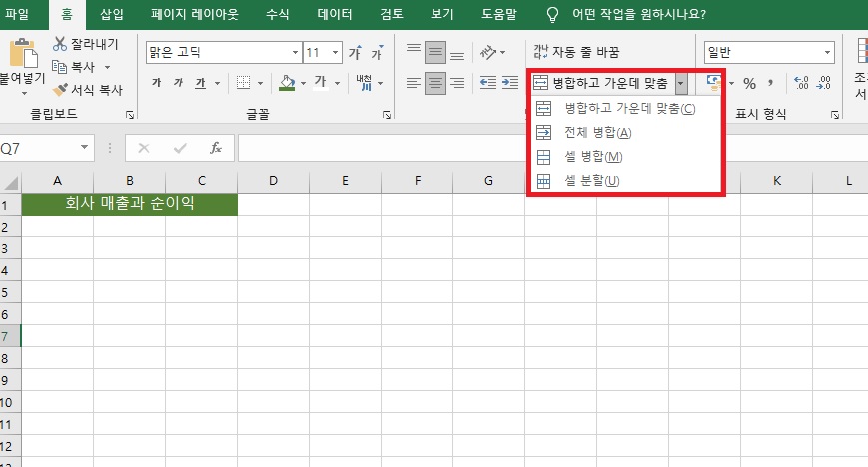Open clipboard group dialog launcher

point(130,115)
